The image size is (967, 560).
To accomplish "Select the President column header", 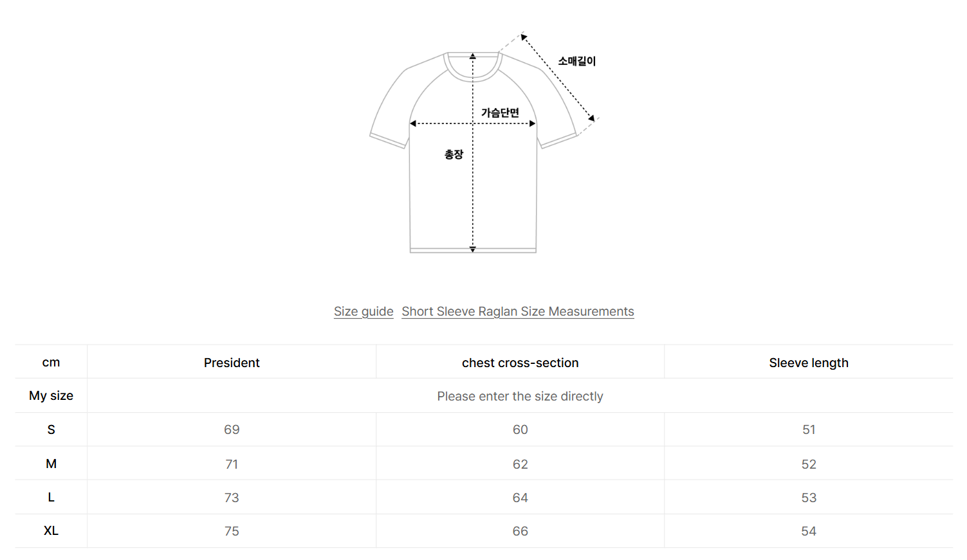I will (232, 363).
